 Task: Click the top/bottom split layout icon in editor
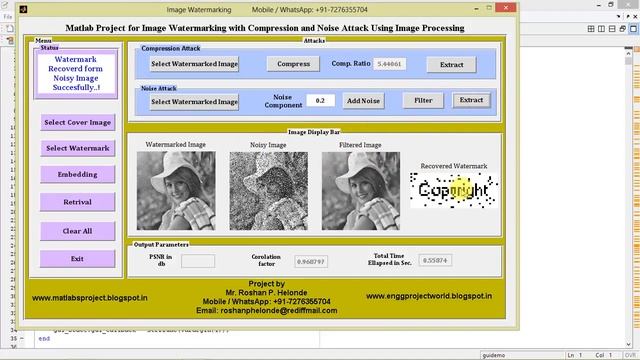pyautogui.click(x=612, y=29)
